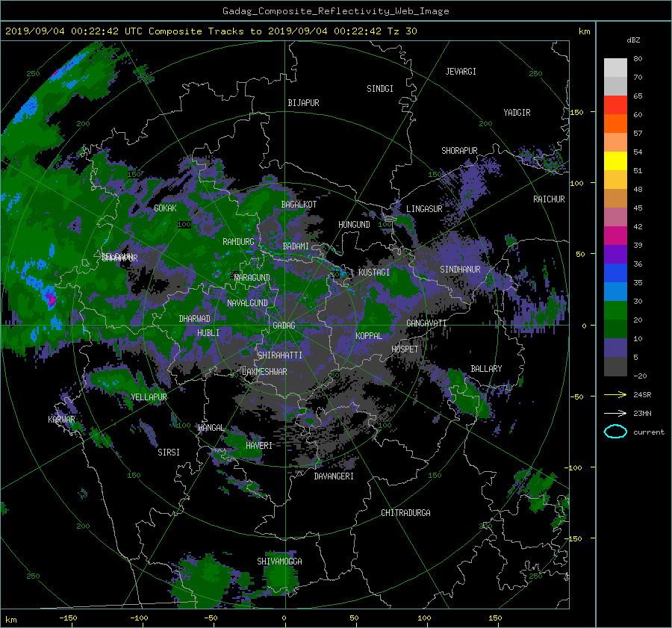Click the green 30 dBZ color swatch
The height and width of the screenshot is (628, 672).
click(x=615, y=310)
